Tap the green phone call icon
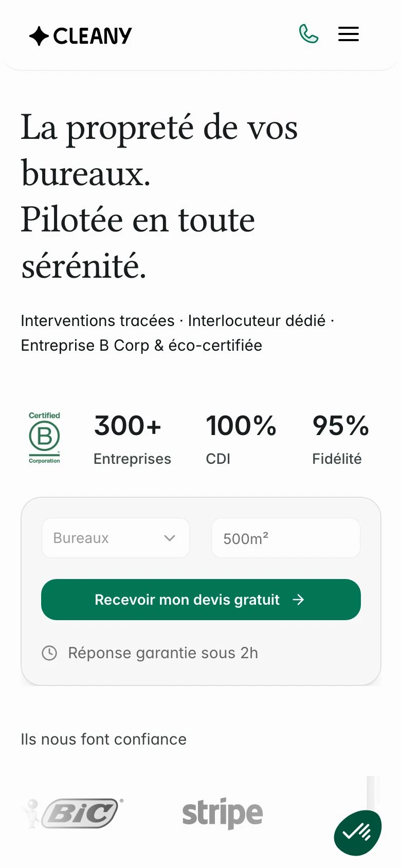 [308, 34]
